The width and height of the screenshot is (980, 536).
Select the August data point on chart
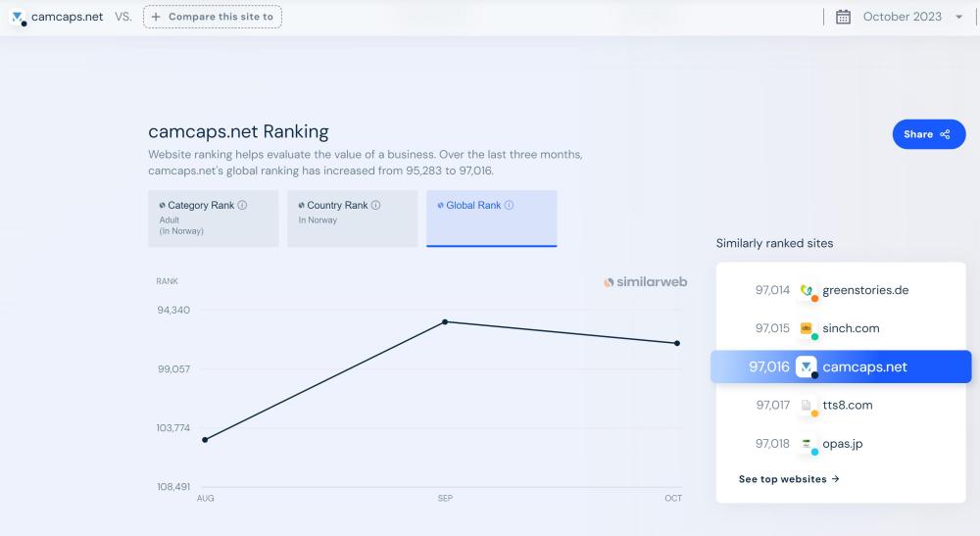click(205, 440)
